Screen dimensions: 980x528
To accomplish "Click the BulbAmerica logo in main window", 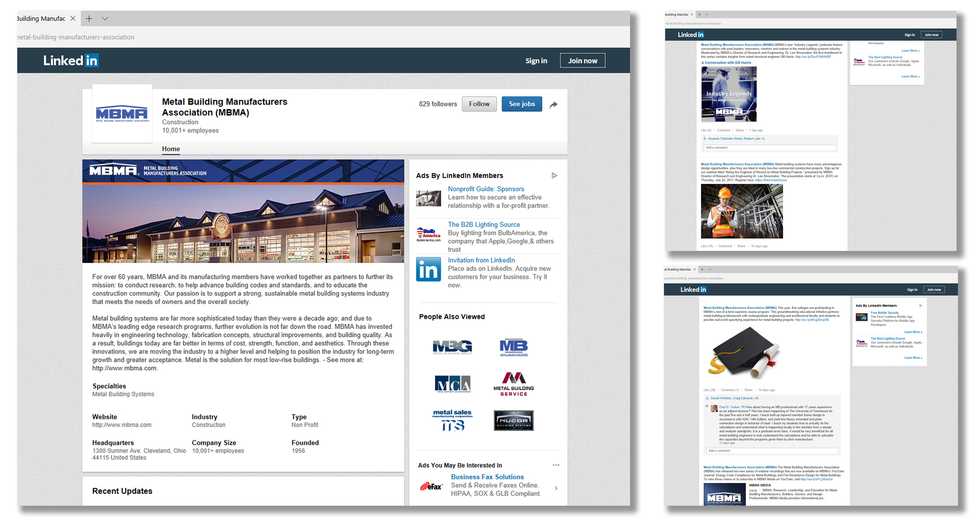I will [x=428, y=234].
